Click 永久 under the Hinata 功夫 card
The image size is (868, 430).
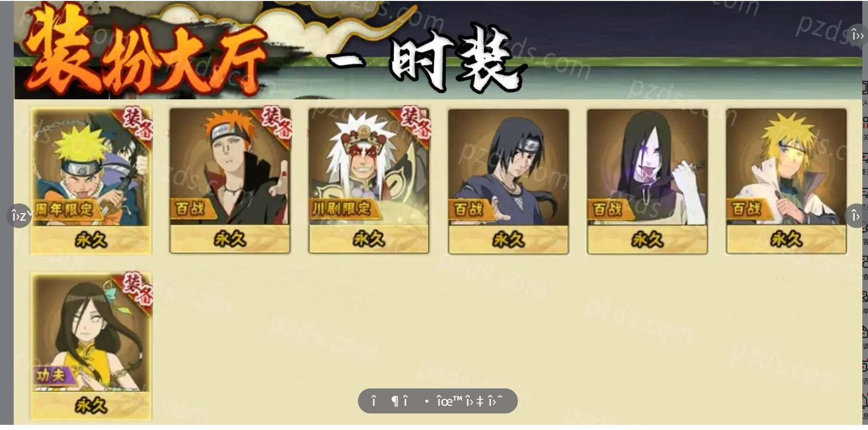(x=91, y=405)
